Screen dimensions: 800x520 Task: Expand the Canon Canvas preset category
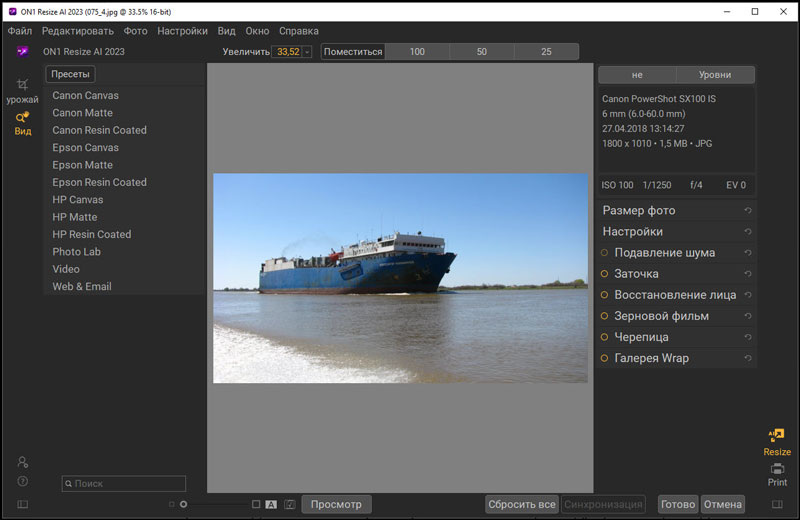[85, 95]
